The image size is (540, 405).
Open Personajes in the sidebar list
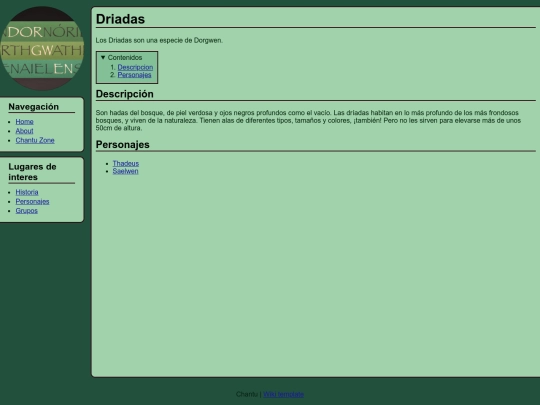pyautogui.click(x=32, y=201)
